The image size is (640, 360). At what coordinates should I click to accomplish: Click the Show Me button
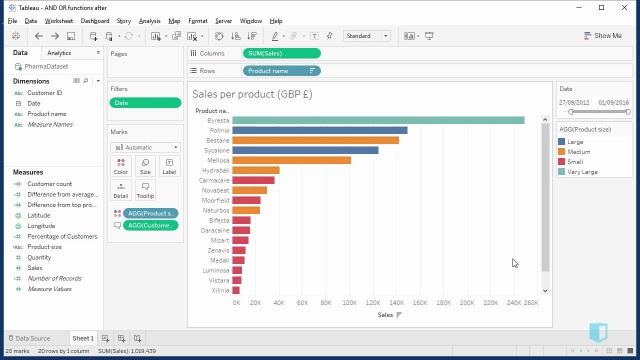(603, 36)
